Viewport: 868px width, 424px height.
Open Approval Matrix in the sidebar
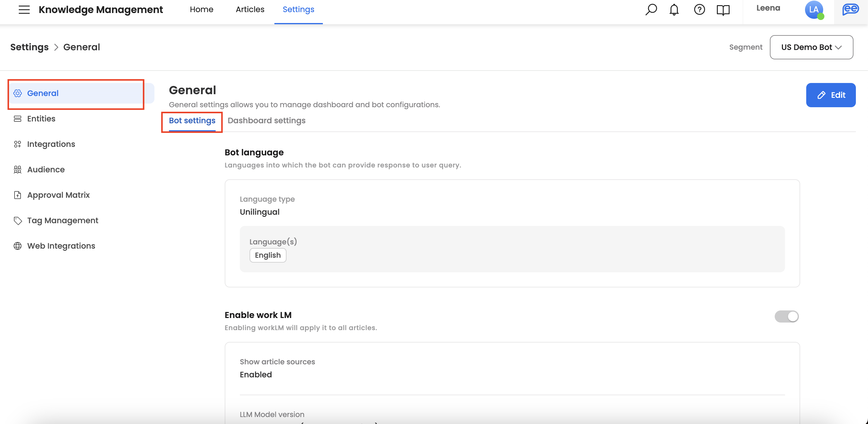[58, 195]
